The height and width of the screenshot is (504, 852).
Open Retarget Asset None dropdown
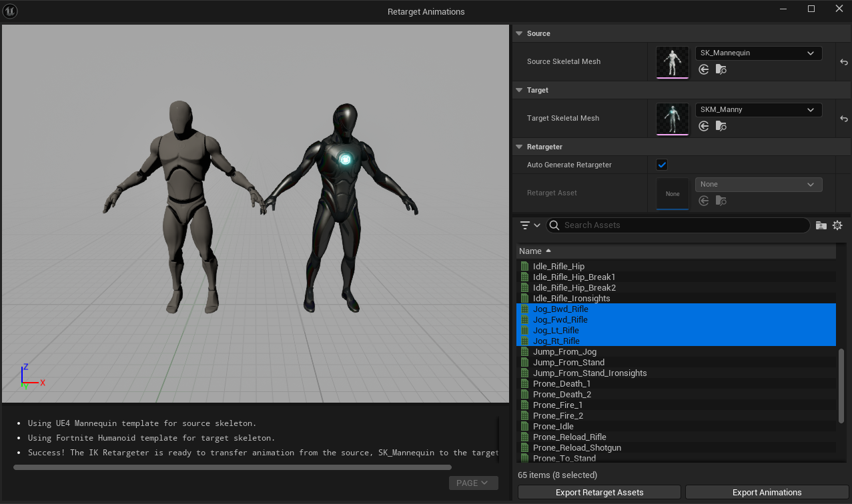(759, 185)
